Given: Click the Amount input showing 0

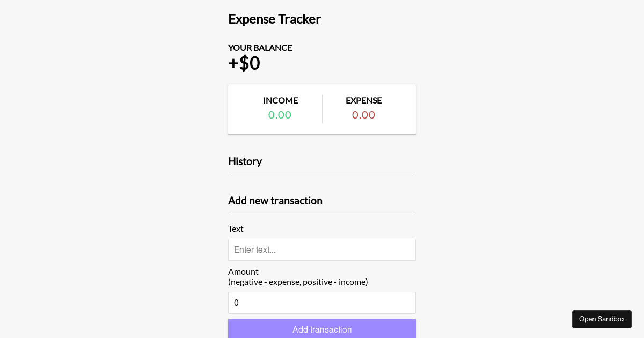Looking at the screenshot, I should coord(322,303).
